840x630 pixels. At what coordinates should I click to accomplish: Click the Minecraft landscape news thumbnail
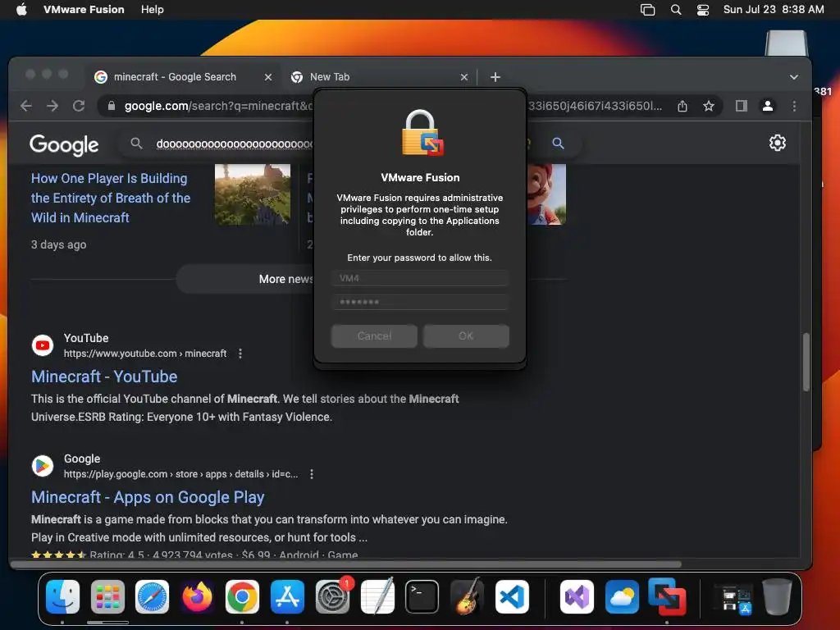[x=253, y=194]
